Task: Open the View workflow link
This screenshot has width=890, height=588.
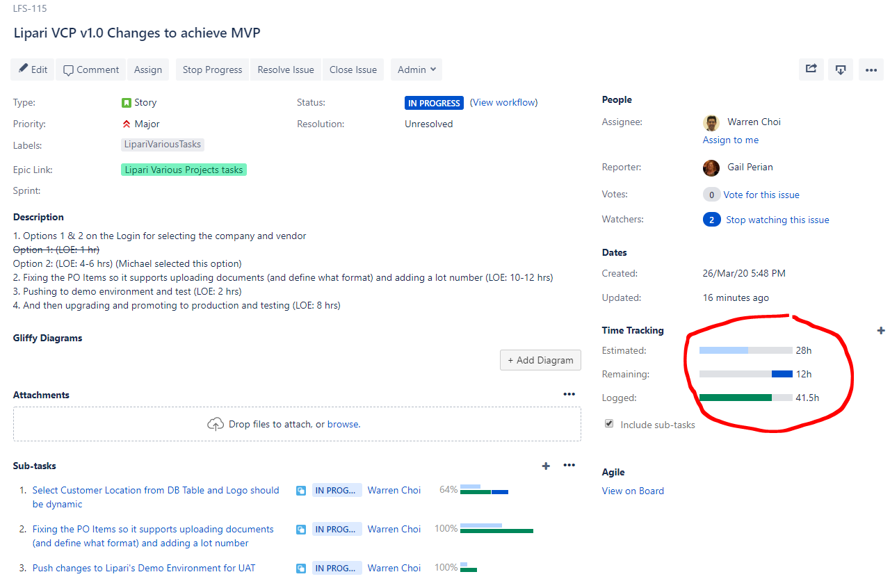Action: (x=504, y=102)
